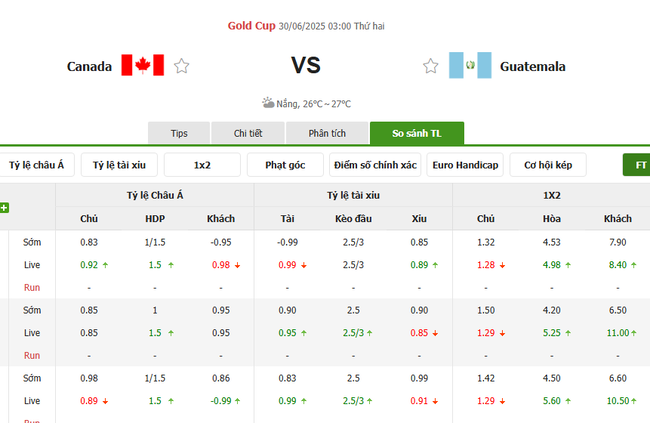Open the Gold Cup league link
This screenshot has height=423, width=650.
[x=253, y=24]
